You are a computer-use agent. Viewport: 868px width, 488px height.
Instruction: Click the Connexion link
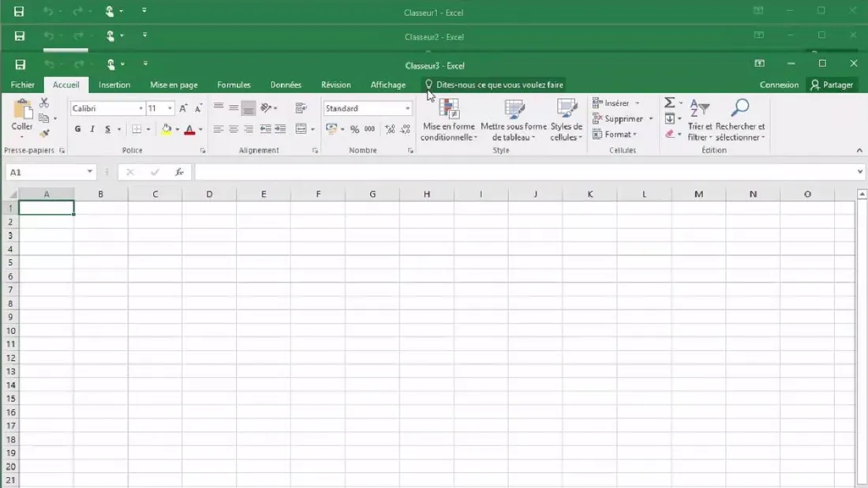tap(779, 85)
